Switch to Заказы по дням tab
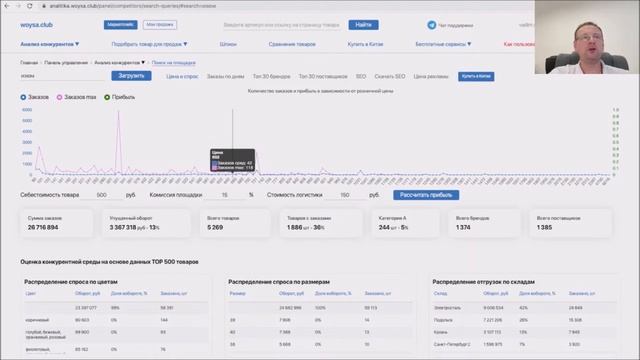This screenshot has height=360, width=640. 225,76
